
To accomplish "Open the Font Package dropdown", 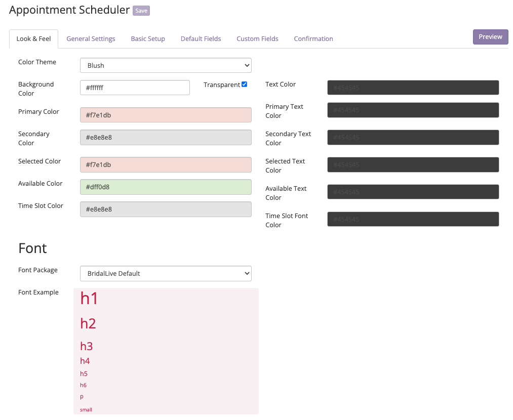I will click(x=166, y=274).
